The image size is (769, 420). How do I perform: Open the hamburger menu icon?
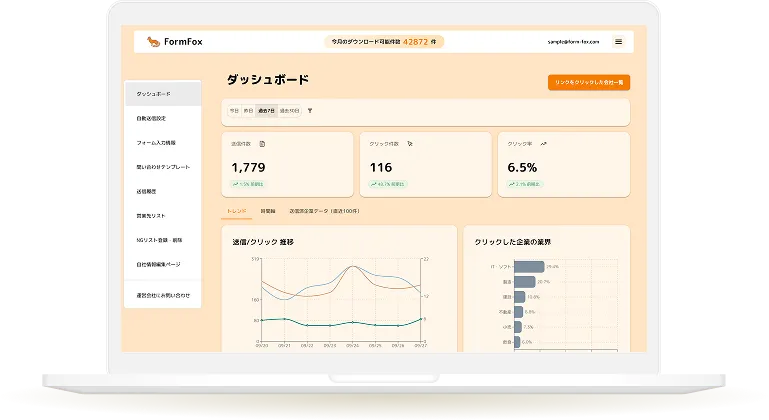618,42
